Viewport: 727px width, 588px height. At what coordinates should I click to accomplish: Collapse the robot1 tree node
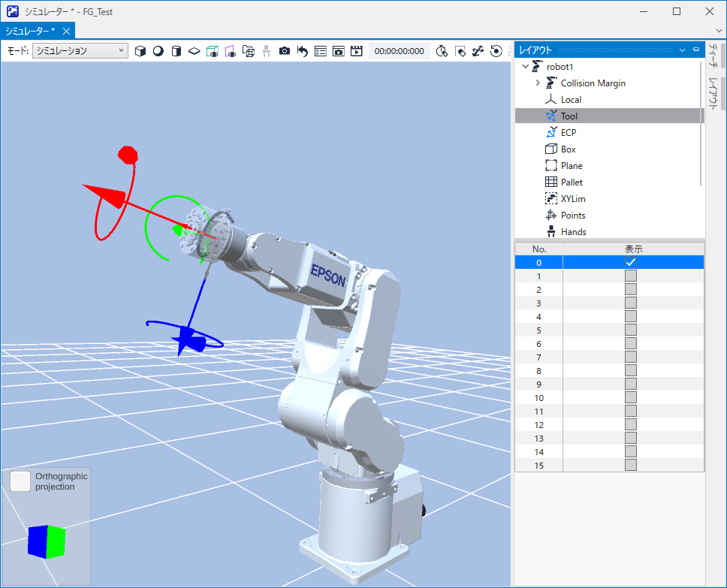[525, 67]
